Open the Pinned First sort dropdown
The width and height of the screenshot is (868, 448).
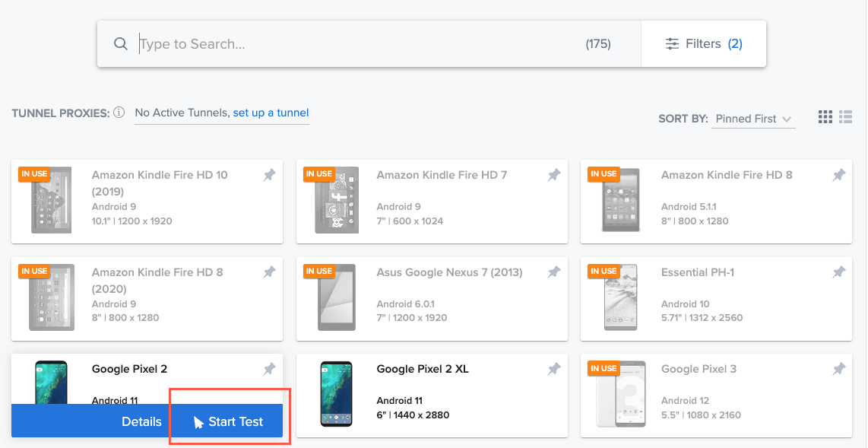click(x=753, y=119)
